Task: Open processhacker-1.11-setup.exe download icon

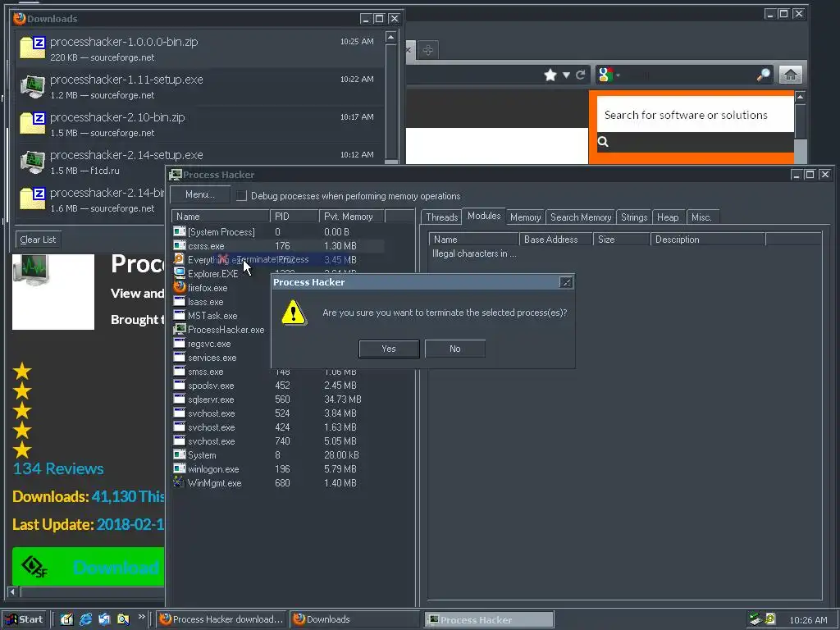Action: point(32,87)
